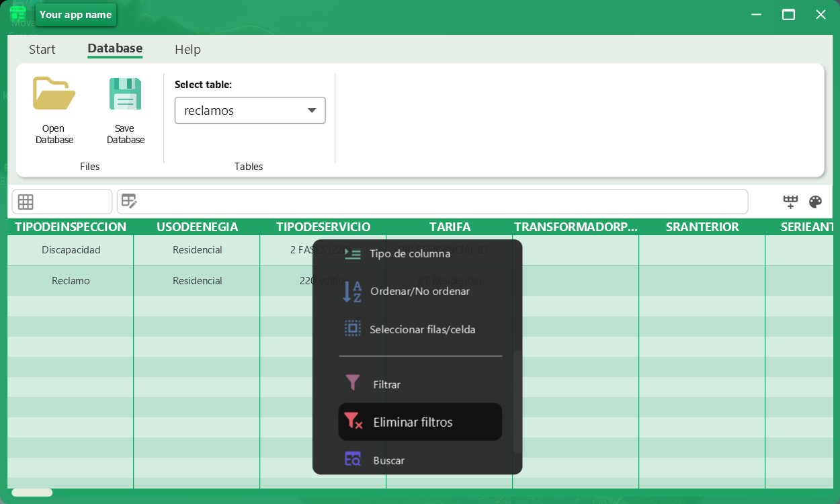Image resolution: width=840 pixels, height=504 pixels.
Task: Click the Open Database folder icon
Action: tap(54, 93)
